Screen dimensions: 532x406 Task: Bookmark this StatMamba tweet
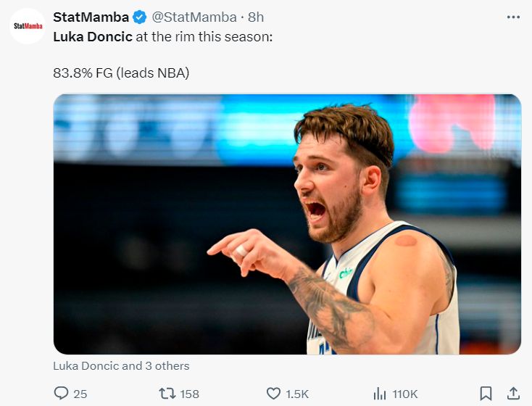click(x=486, y=394)
